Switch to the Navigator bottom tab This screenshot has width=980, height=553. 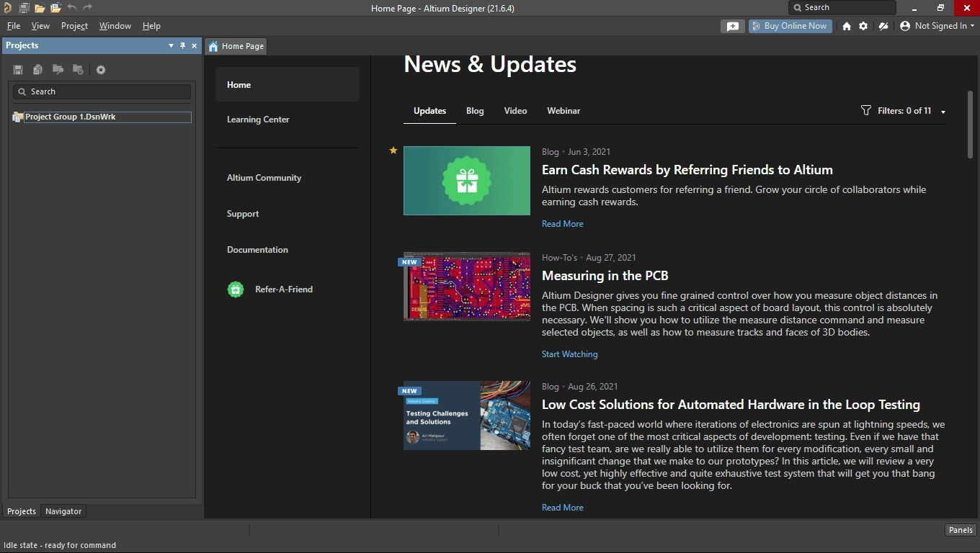(63, 511)
